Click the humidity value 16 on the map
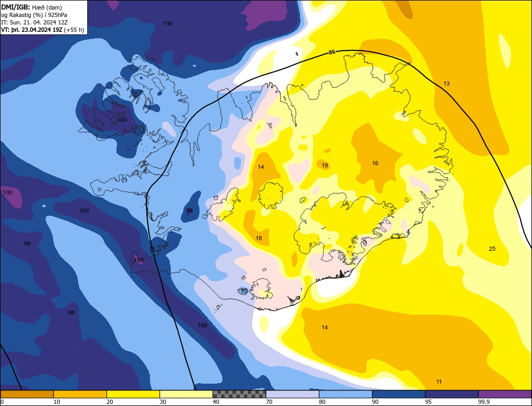Screen dimensions: 532x406 375,163
